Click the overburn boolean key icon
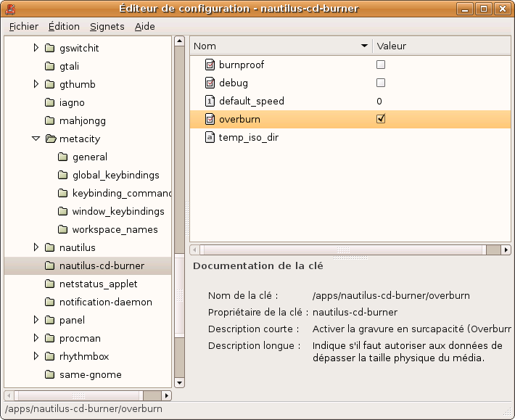Image resolution: width=515 pixels, height=420 pixels. (x=210, y=119)
